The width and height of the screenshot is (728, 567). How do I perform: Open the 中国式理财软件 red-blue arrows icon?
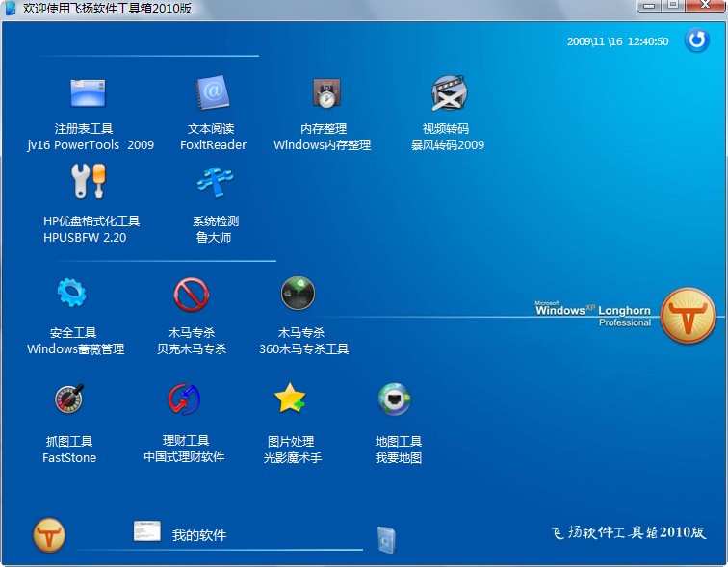(x=184, y=399)
